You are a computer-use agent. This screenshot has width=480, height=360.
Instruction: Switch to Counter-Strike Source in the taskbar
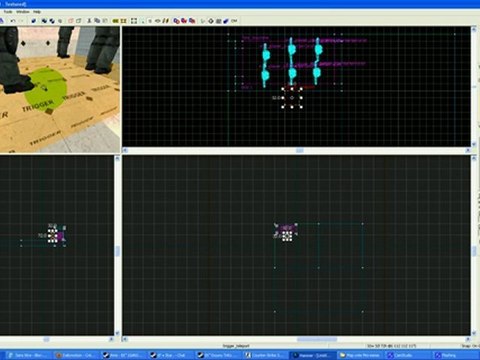264,355
